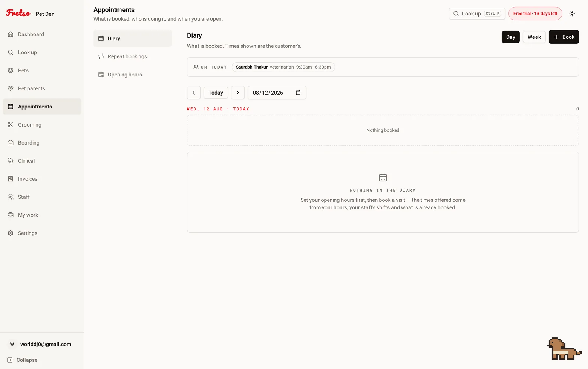
Task: Open Invoices receipt icon
Action: [11, 179]
